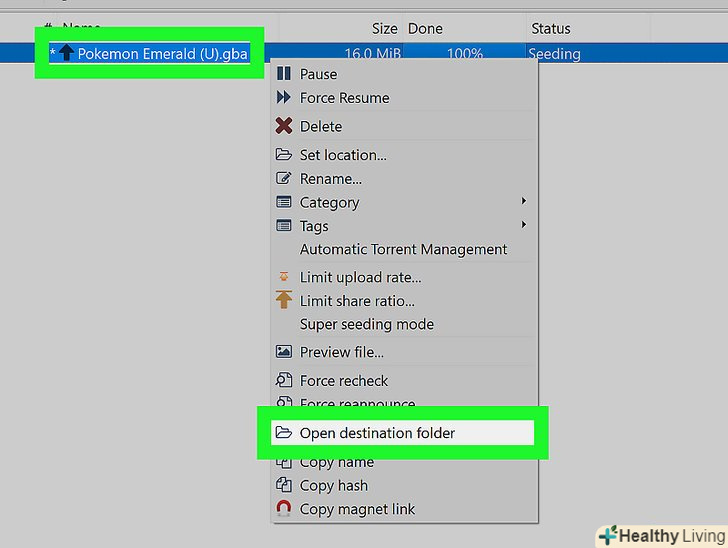Click the picture icon beside Preview file
728x548 pixels.
(x=284, y=352)
